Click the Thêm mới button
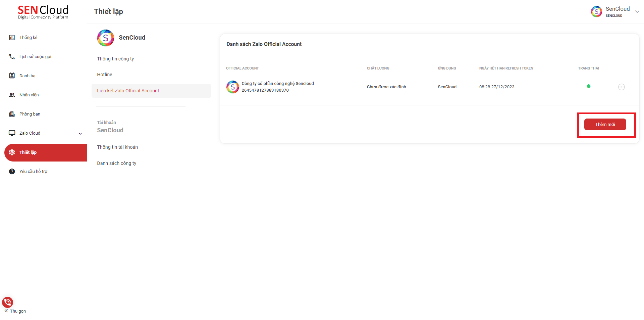The image size is (644, 320). (605, 125)
